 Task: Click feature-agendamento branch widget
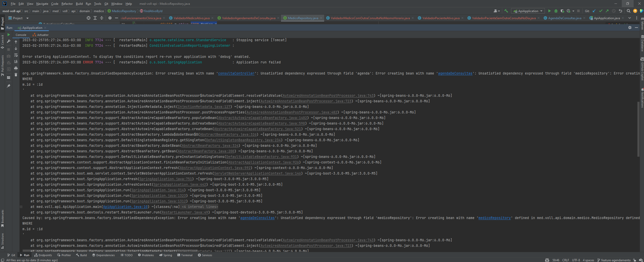coord(614,260)
